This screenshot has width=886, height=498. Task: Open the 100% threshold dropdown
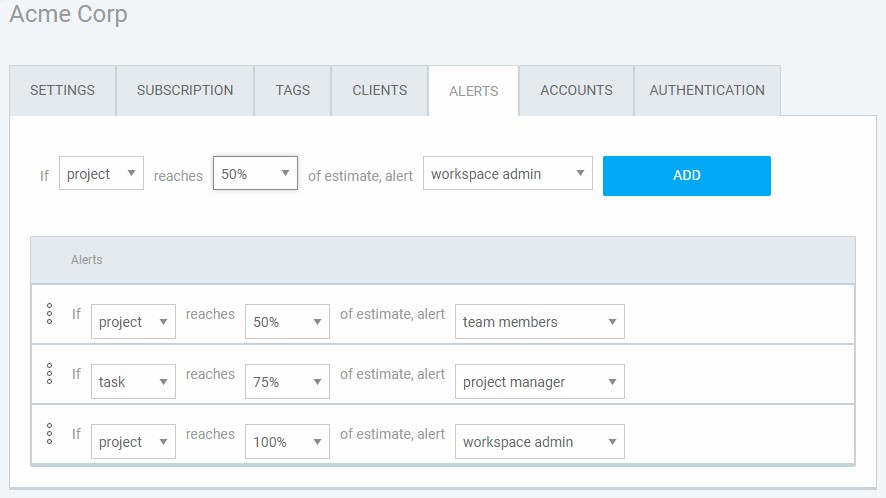coord(287,441)
